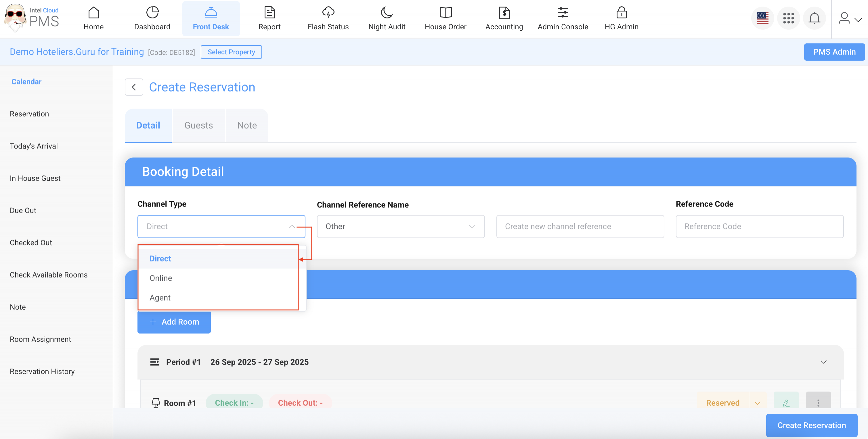The height and width of the screenshot is (439, 868).
Task: Open Today's Arrival in sidebar
Action: point(34,146)
